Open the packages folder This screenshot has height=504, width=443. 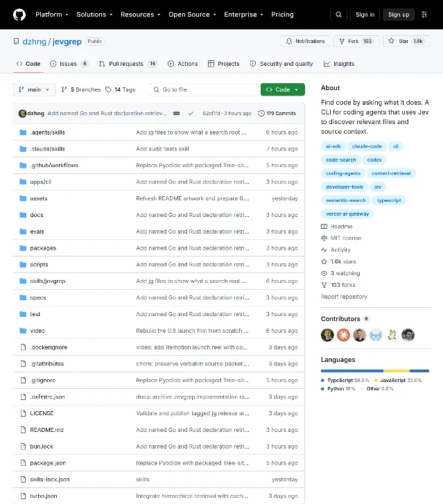[43, 248]
